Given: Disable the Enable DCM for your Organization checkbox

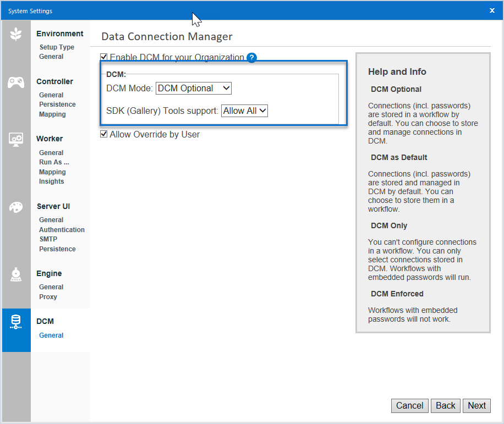Looking at the screenshot, I should [103, 57].
